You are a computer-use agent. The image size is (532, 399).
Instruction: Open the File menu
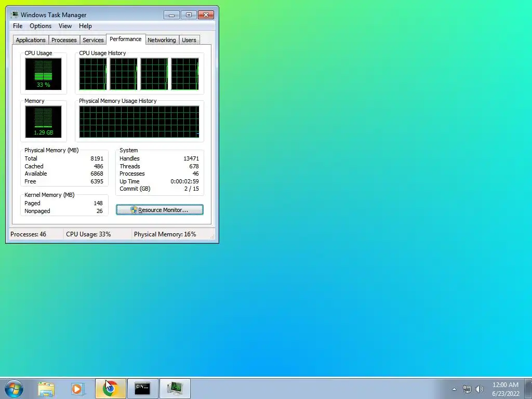coord(18,26)
